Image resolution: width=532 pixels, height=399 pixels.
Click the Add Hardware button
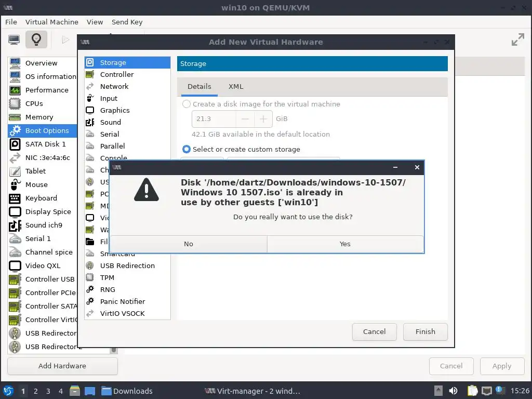62,366
